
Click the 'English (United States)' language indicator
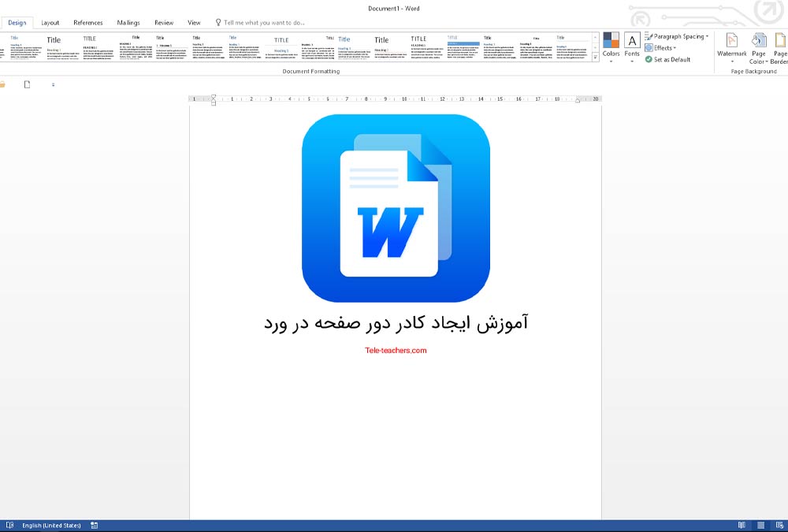click(51, 526)
